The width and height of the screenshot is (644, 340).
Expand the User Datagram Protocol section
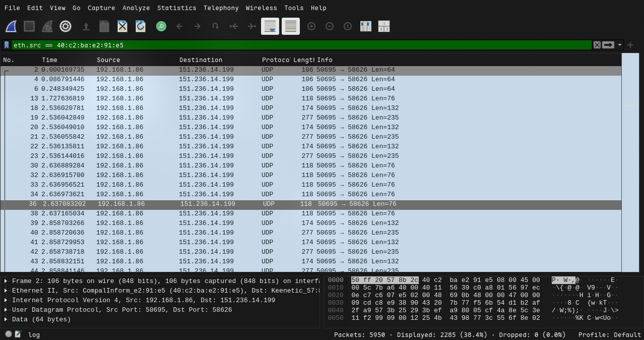tap(6, 310)
